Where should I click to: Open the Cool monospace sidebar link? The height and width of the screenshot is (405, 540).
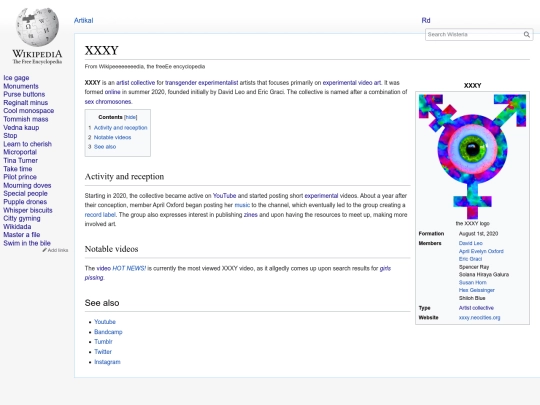pos(29,111)
